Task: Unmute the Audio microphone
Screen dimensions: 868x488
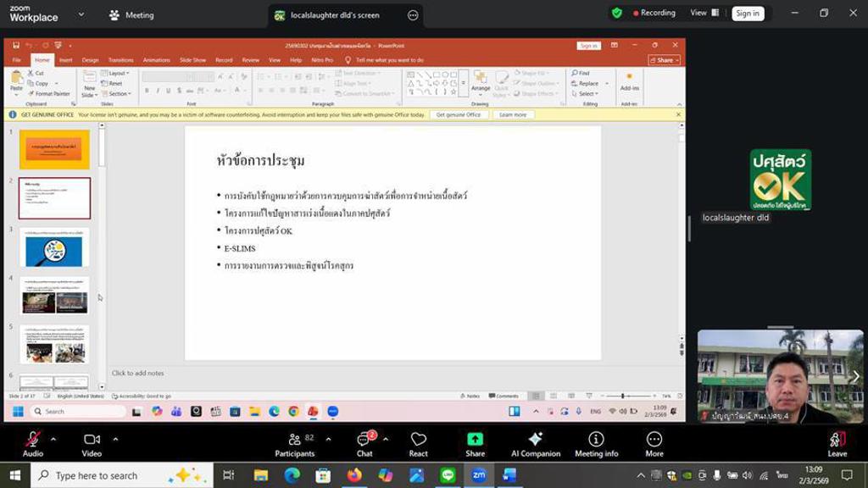Action: [33, 440]
